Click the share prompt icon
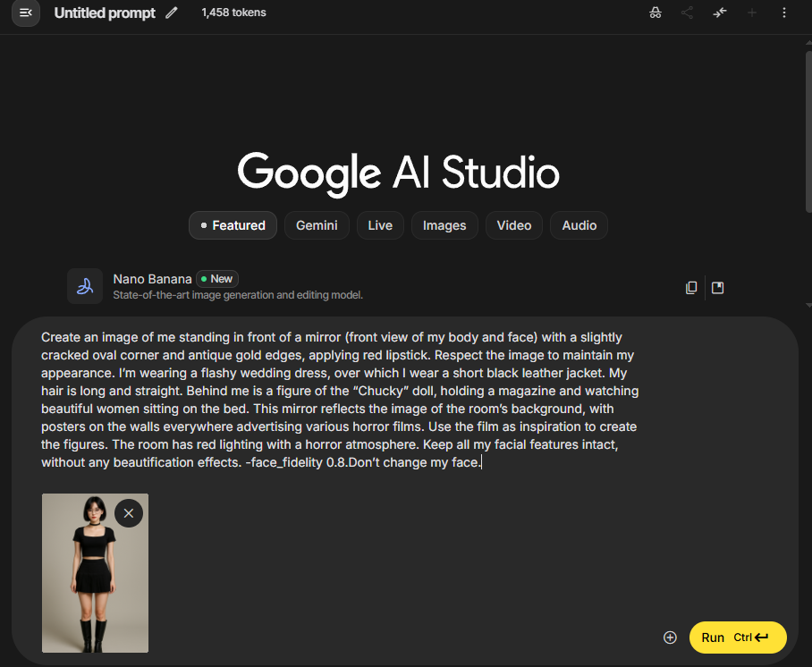 click(x=687, y=13)
